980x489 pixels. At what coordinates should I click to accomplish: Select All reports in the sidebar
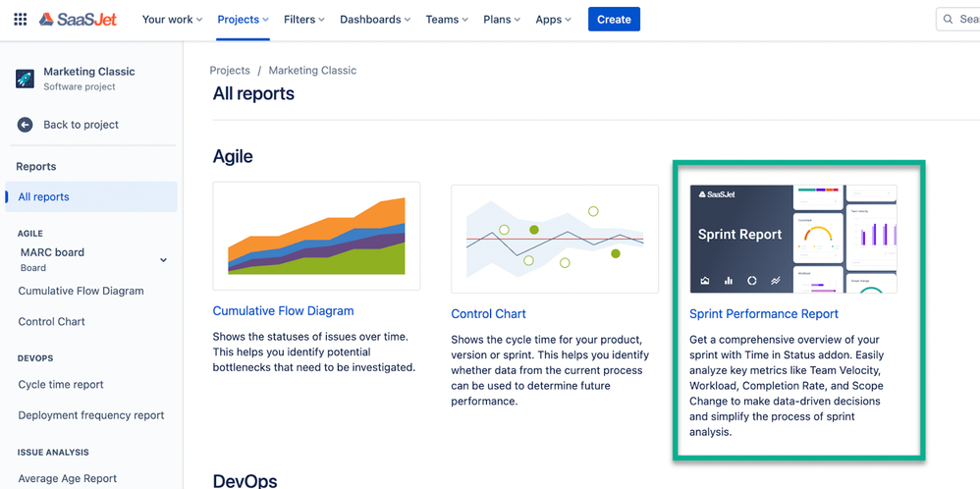click(x=44, y=197)
